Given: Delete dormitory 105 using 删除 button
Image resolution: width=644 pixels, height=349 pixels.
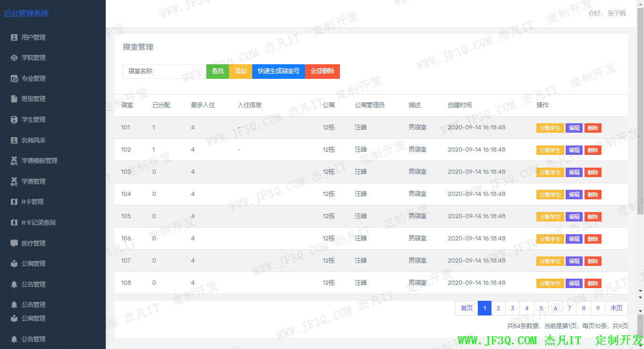Looking at the screenshot, I should pyautogui.click(x=593, y=217).
